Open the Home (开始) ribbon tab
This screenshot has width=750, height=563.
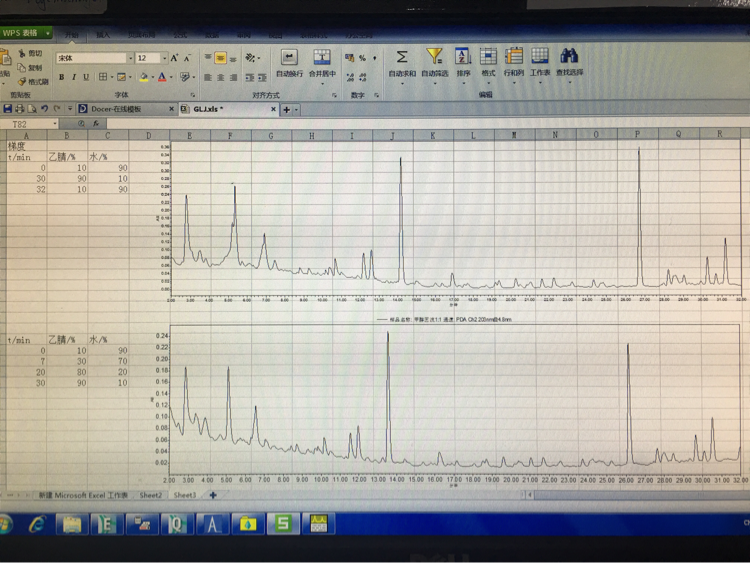(71, 35)
